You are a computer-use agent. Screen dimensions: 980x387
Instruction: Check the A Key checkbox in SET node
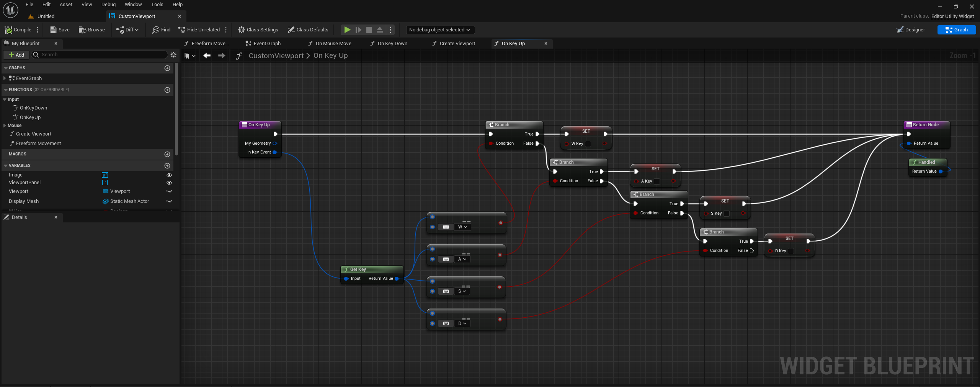(x=657, y=181)
